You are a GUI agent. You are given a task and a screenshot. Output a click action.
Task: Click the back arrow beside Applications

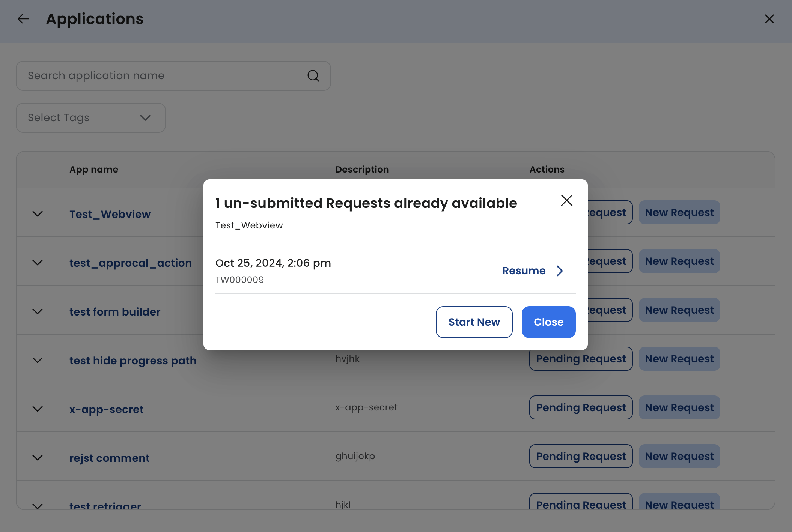[23, 19]
